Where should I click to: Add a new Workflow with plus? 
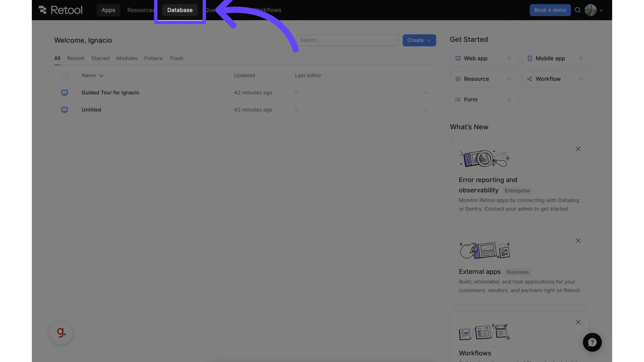(x=580, y=79)
